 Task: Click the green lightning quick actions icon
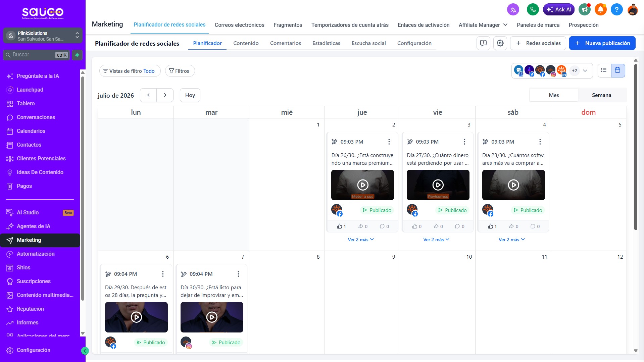click(x=77, y=55)
